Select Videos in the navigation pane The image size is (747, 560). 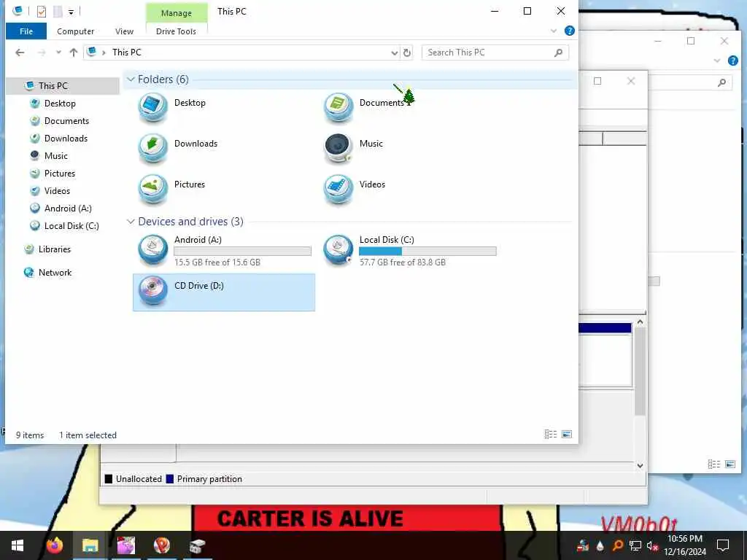57,191
